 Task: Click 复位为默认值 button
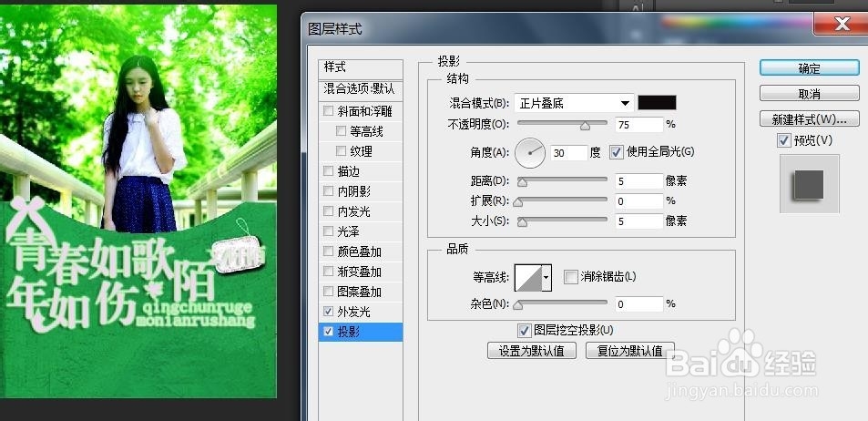point(630,351)
